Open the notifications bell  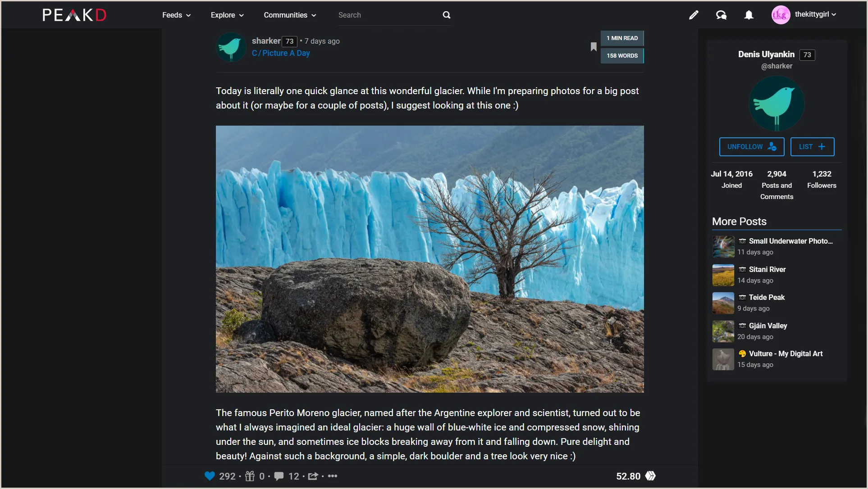point(749,15)
